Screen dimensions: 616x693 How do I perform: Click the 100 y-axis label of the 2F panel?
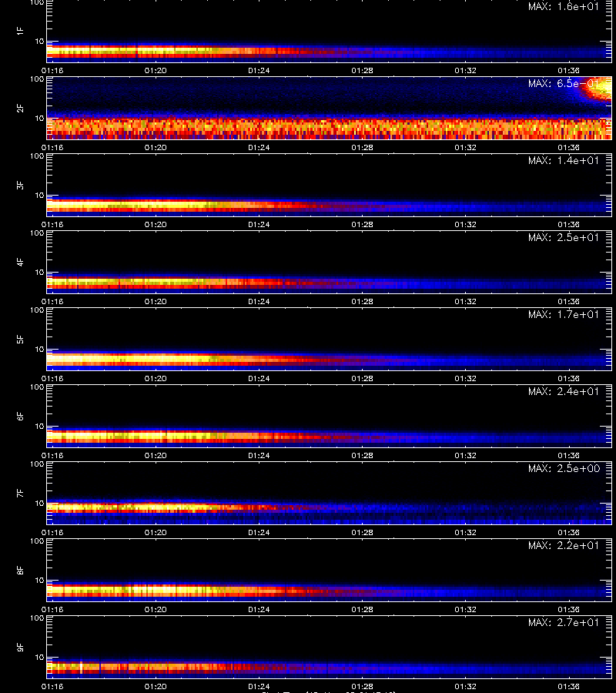[37, 79]
